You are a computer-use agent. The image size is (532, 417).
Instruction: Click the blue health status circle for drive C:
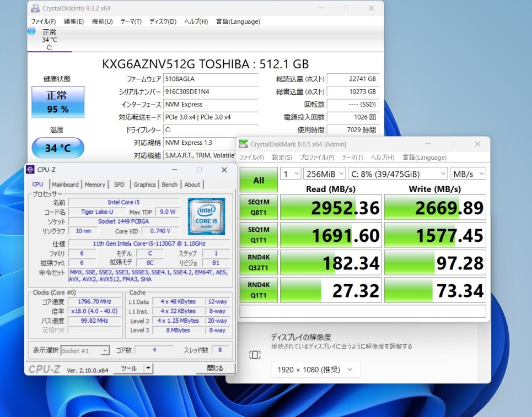tap(31, 31)
